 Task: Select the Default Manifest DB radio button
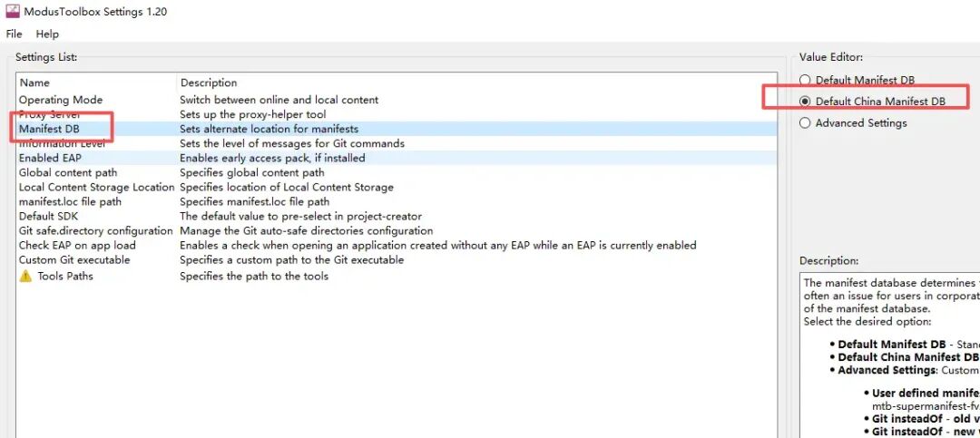(805, 80)
